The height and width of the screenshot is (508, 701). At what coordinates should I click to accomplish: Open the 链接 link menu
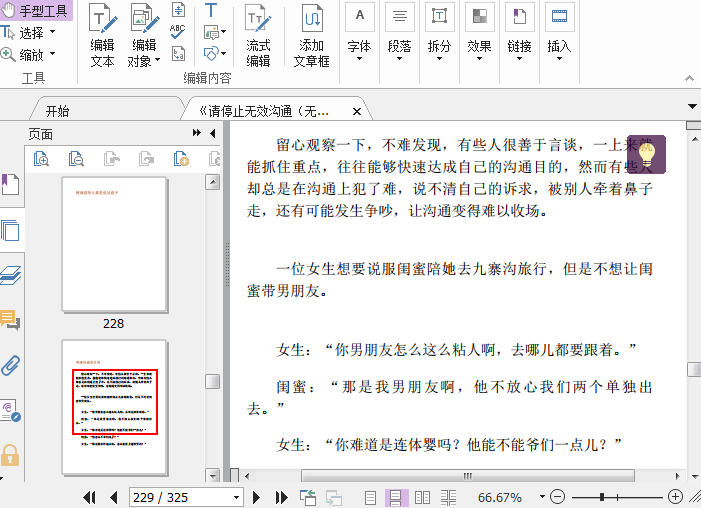coord(519,33)
